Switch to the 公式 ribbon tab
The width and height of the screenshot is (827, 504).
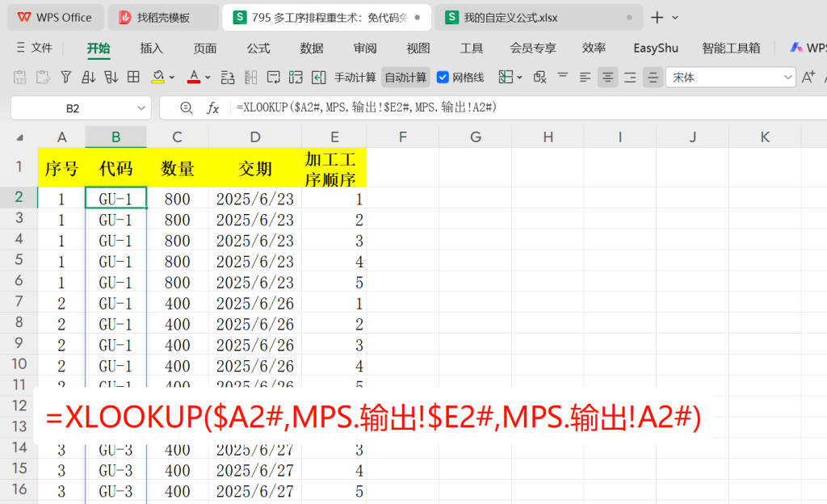pos(258,48)
